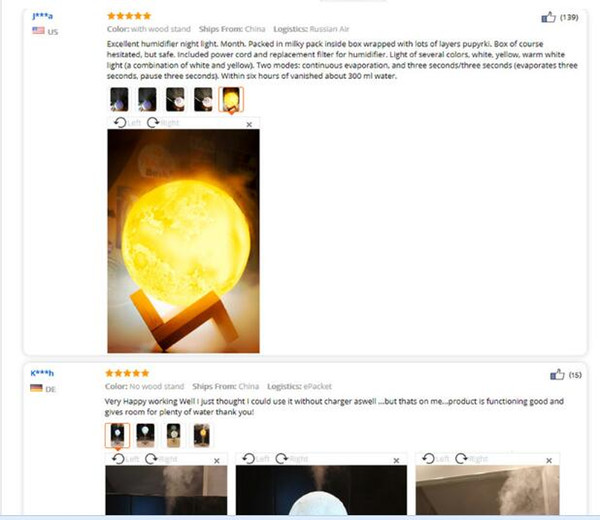Close the enlarged yellow moon photo
The image size is (600, 520).
pyautogui.click(x=249, y=124)
